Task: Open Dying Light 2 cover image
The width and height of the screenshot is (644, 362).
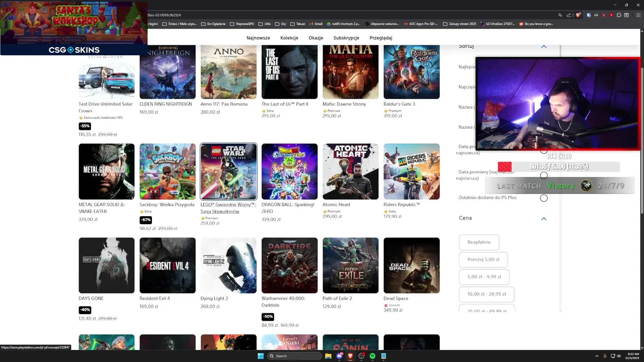Action: tap(228, 265)
